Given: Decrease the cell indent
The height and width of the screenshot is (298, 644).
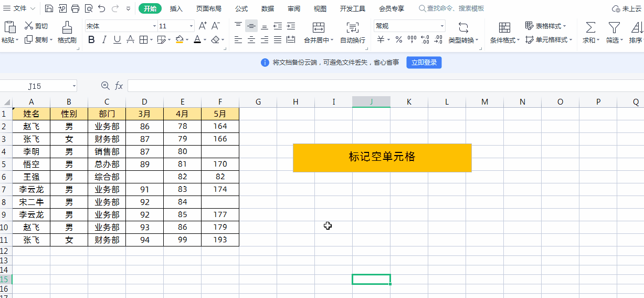Looking at the screenshot, I should click(278, 26).
